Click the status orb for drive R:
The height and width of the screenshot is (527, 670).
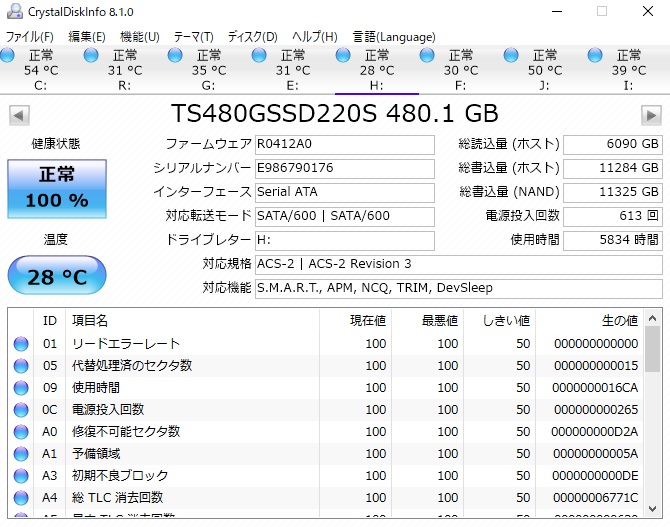(x=91, y=56)
